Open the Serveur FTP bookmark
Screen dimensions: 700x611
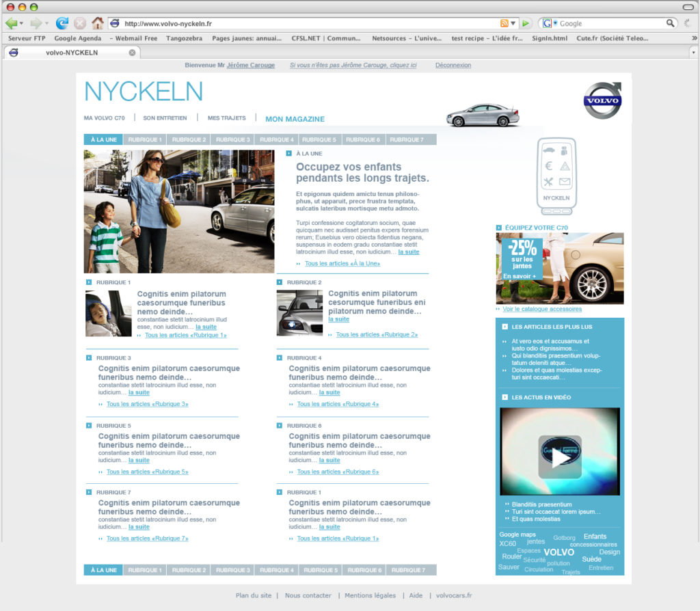27,38
